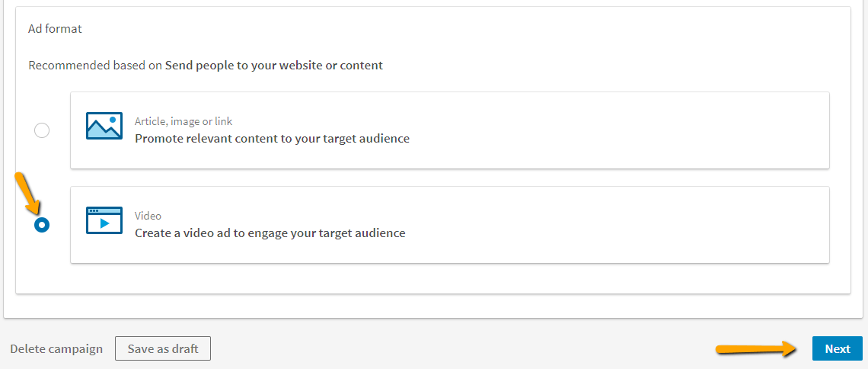Click the picture icon for Article, image or link

coord(104,126)
